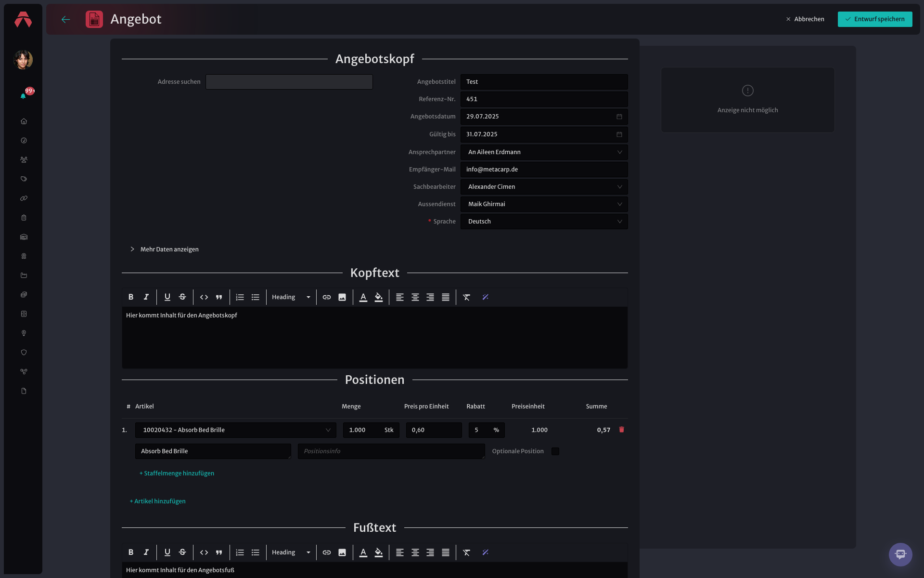Screen dimensions: 924x578
Task: Click the Artikel hinzufügen link
Action: [157, 501]
